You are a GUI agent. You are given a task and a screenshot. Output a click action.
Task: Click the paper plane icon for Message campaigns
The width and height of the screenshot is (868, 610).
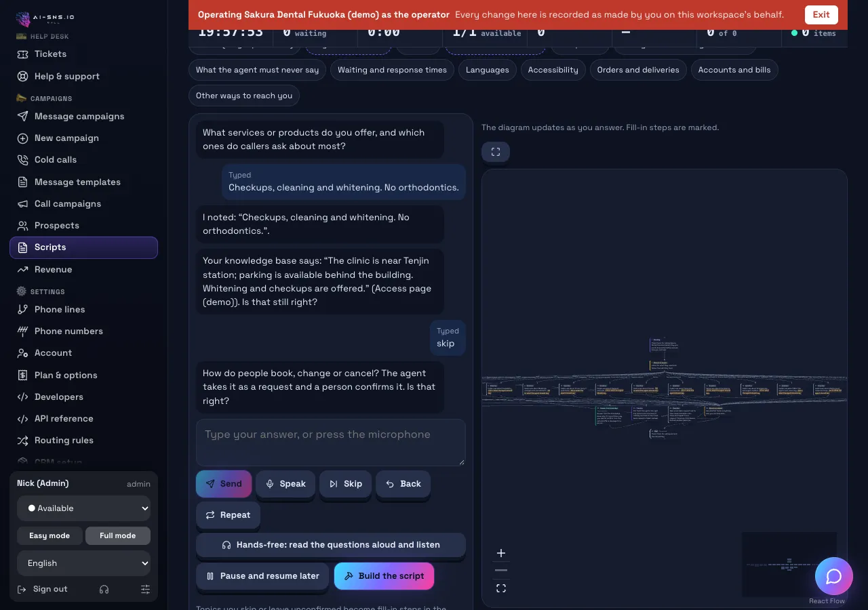coord(23,117)
